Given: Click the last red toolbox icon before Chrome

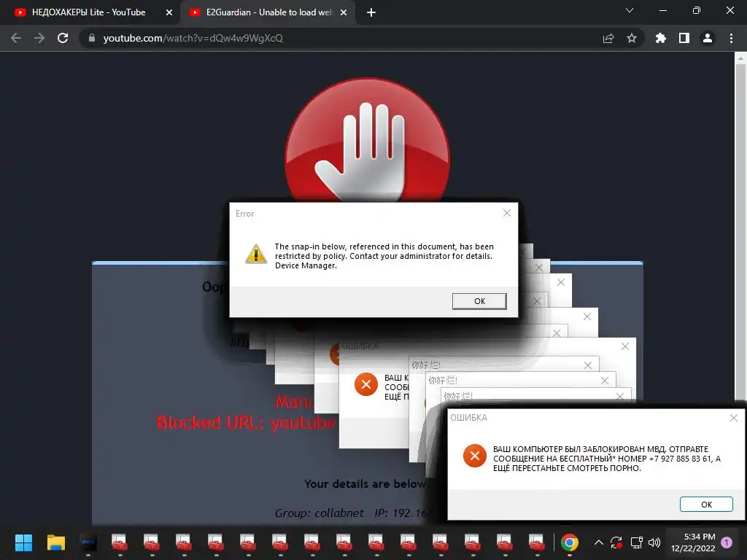Looking at the screenshot, I should coord(536,542).
